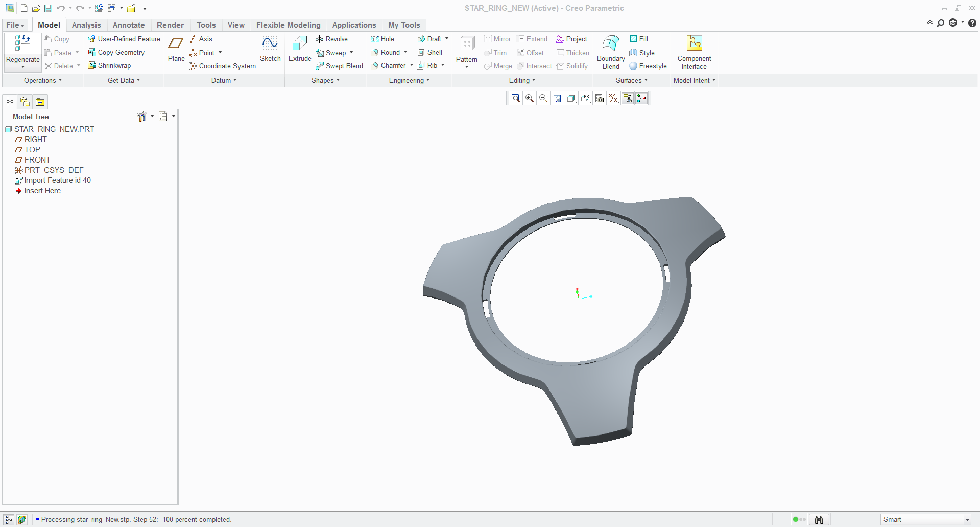Toggle the Favorites tab icon

tap(40, 102)
